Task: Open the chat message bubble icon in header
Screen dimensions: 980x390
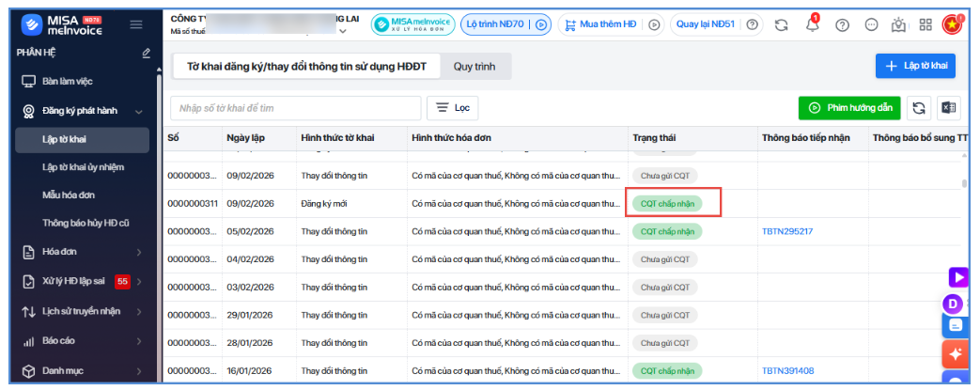Action: pos(872,25)
